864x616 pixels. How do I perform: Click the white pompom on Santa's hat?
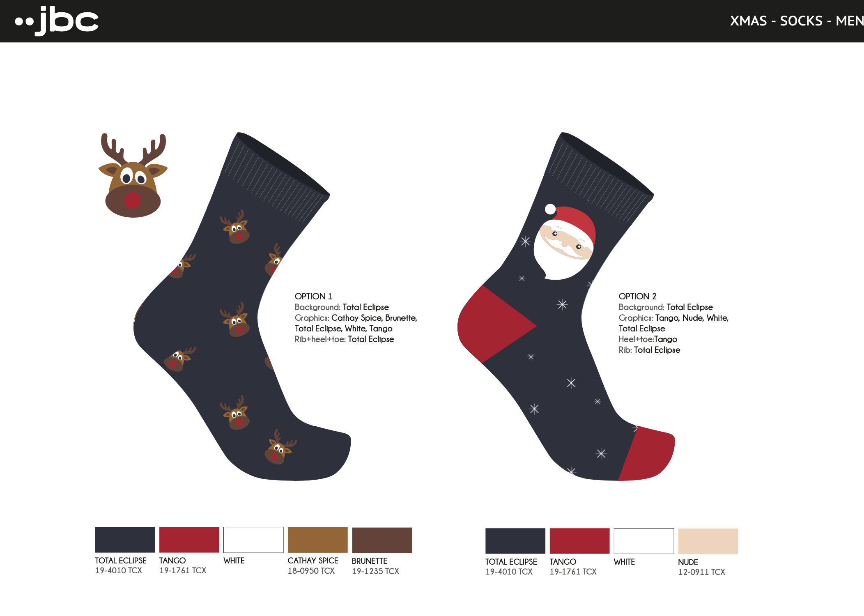click(550, 209)
